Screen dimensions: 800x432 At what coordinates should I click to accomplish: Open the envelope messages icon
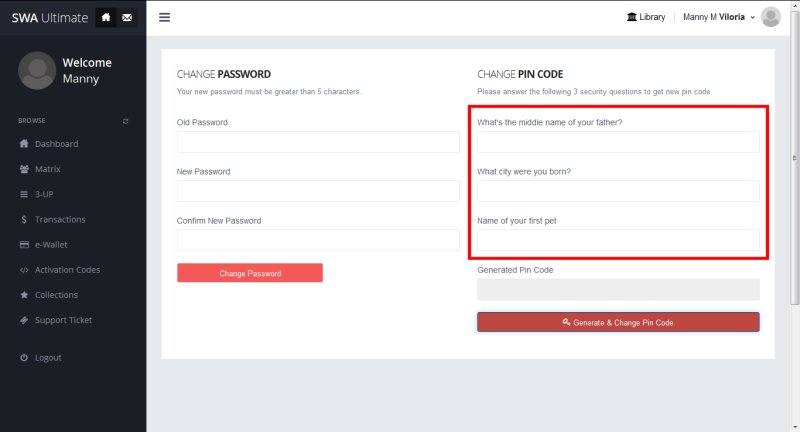[x=127, y=17]
